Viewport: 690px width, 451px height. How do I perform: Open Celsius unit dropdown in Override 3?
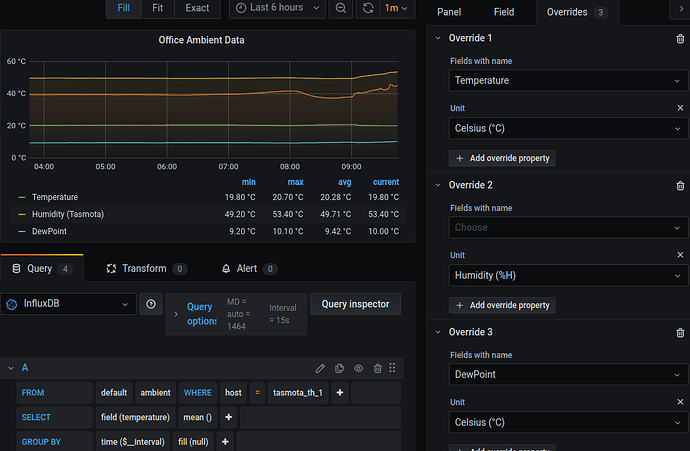[568, 422]
